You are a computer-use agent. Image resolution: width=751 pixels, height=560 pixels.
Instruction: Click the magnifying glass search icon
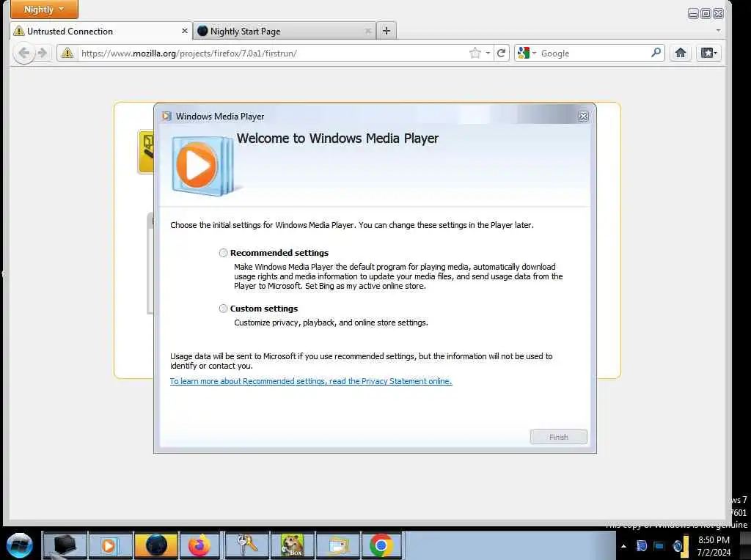pos(656,53)
